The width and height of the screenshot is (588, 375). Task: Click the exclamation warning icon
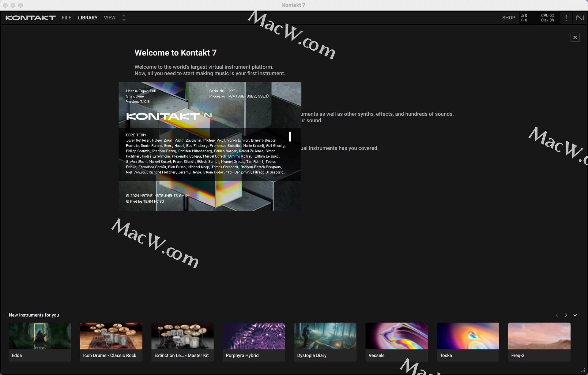coord(566,18)
